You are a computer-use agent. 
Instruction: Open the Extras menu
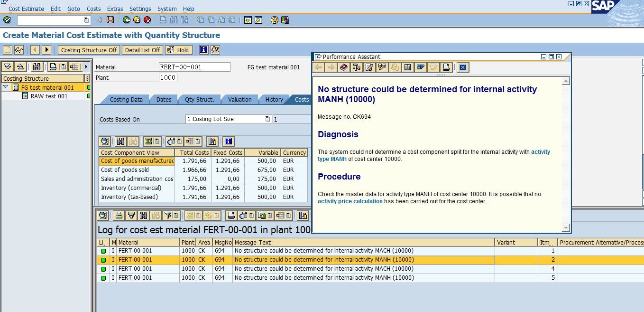click(115, 9)
